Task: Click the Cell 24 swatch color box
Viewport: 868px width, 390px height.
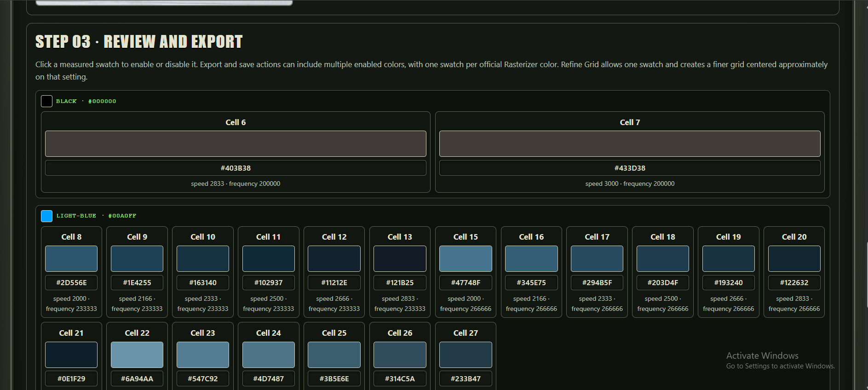Action: coord(269,355)
